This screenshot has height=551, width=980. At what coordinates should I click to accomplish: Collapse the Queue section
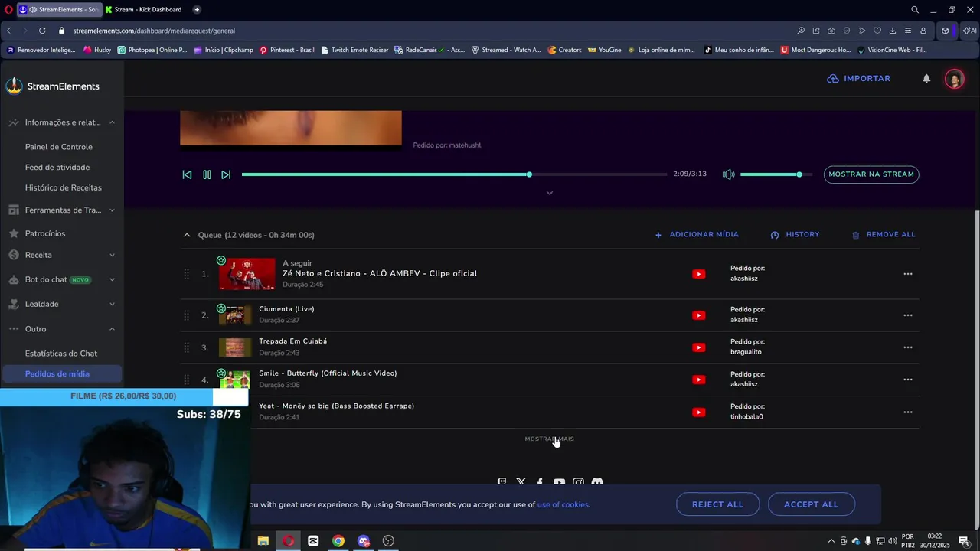pyautogui.click(x=187, y=235)
